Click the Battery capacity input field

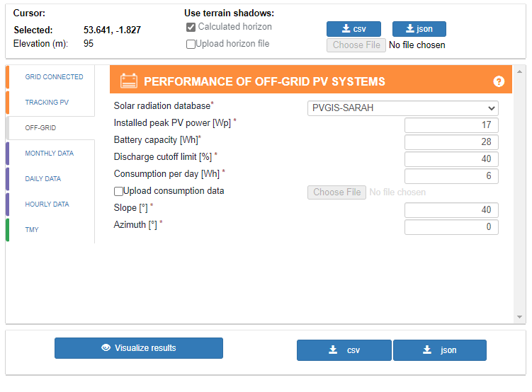click(x=451, y=142)
